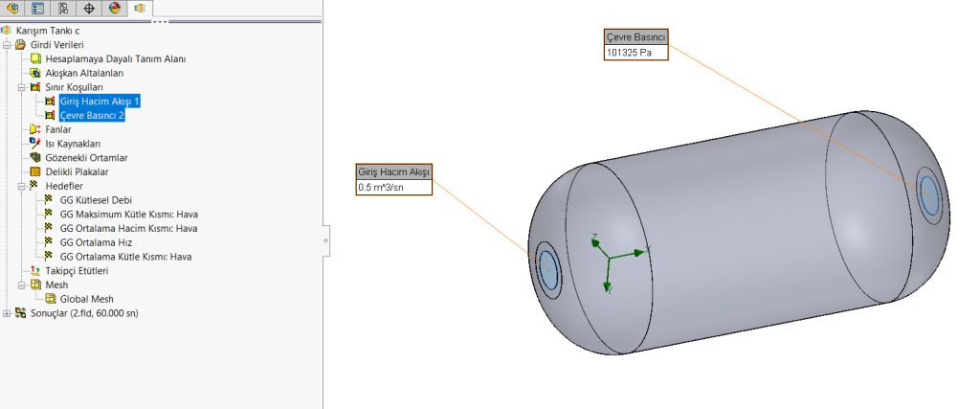This screenshot has width=980, height=409.
Task: Click the 101325 Pa callout value
Action: 629,52
